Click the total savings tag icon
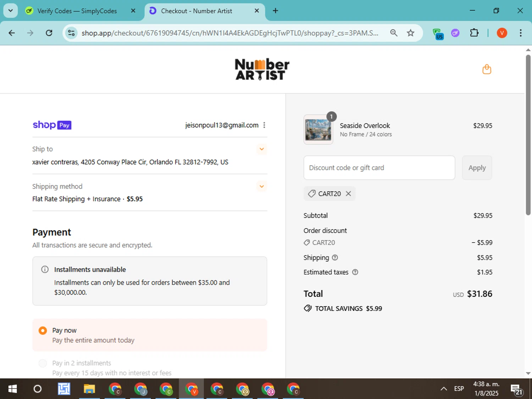 pos(307,308)
